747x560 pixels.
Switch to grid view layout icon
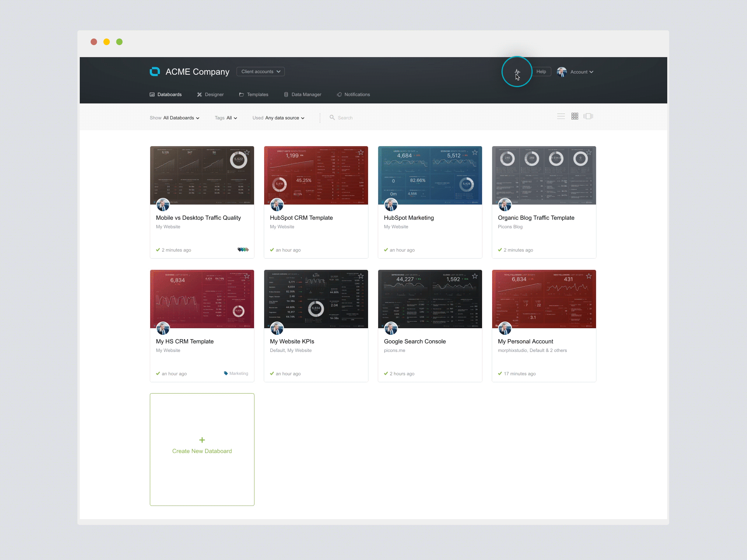pyautogui.click(x=575, y=116)
